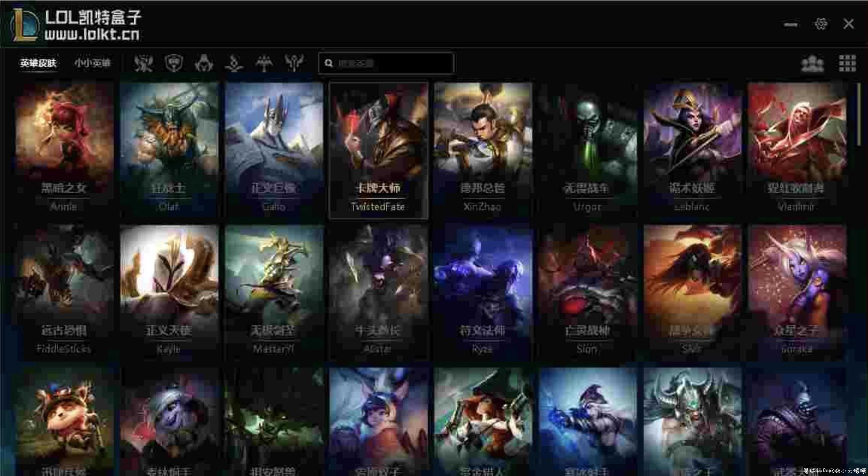The height and width of the screenshot is (476, 868).
Task: Open the Galio champion card
Action: click(274, 150)
